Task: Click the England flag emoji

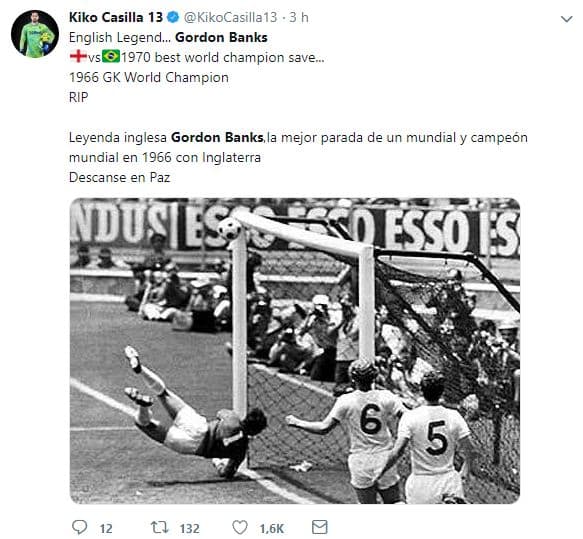Action: pos(78,57)
